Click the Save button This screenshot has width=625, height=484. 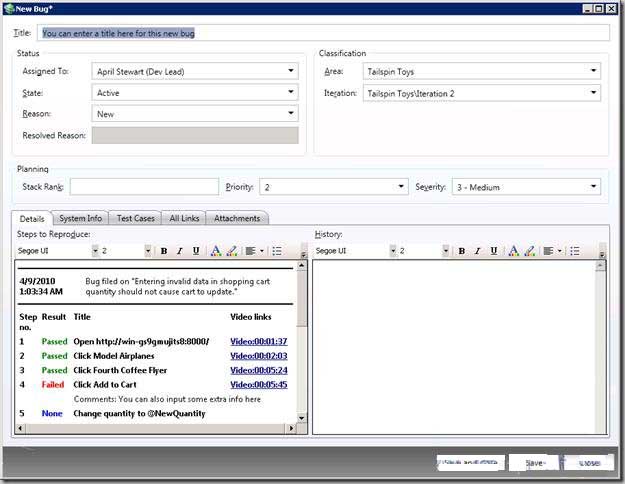click(534, 463)
